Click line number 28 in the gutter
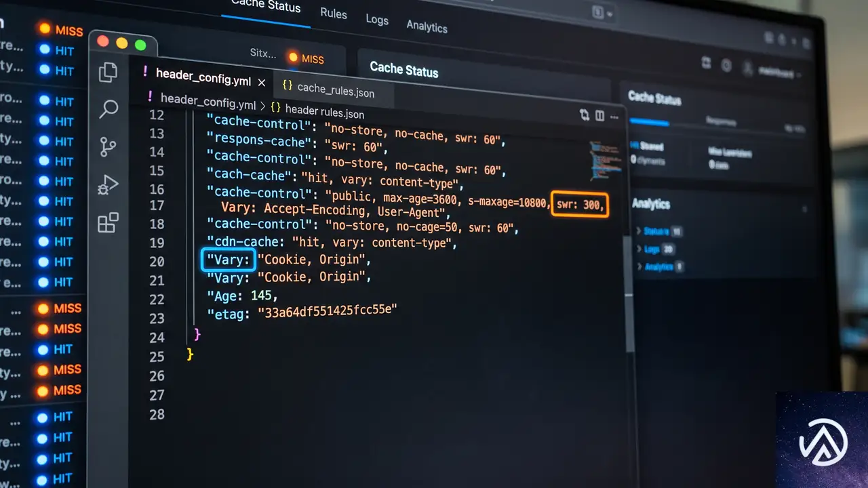868x488 pixels. 157,413
